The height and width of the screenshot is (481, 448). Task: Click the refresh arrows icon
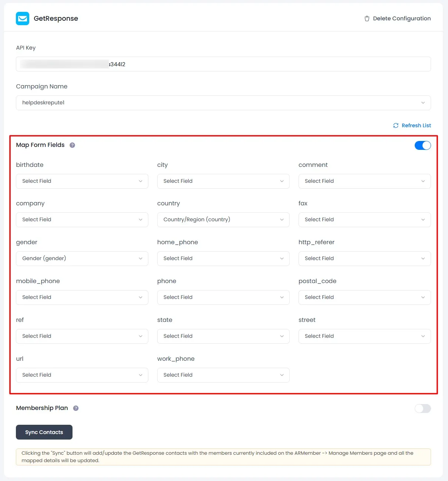coord(395,125)
